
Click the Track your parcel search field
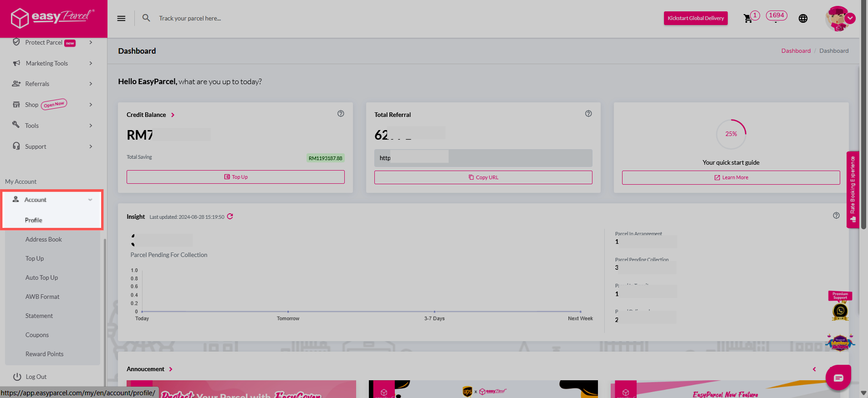coord(189,19)
